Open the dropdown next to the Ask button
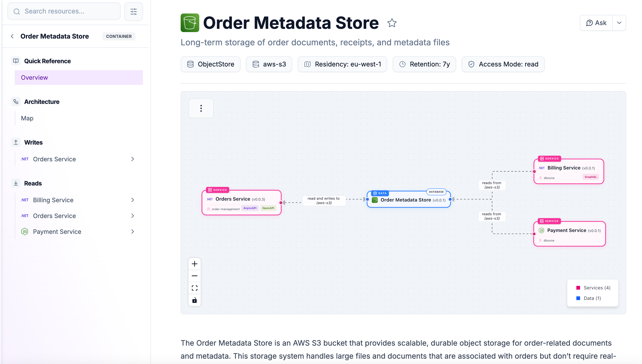 [619, 23]
